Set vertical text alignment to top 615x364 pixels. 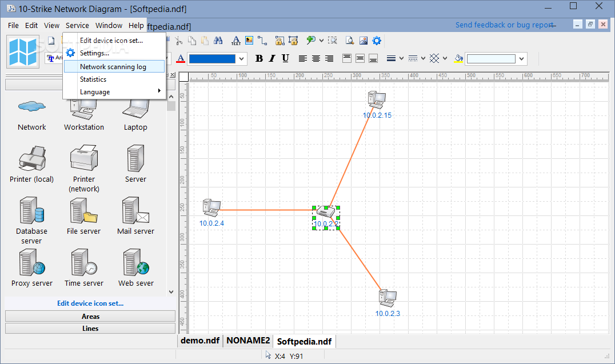click(347, 58)
